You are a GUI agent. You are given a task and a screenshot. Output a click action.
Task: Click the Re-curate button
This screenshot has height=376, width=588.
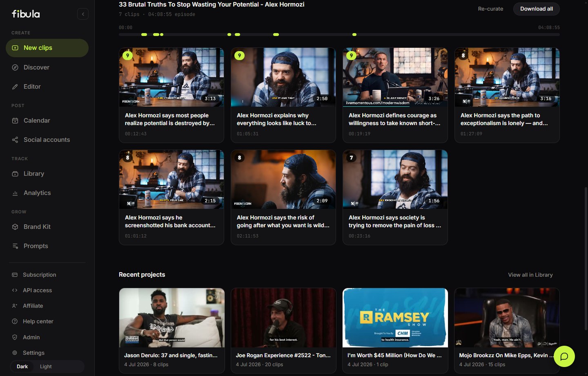[x=490, y=9]
